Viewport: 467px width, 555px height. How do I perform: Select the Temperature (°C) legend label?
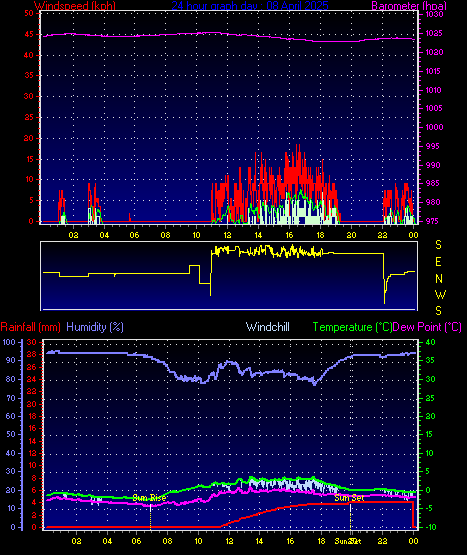point(352,327)
